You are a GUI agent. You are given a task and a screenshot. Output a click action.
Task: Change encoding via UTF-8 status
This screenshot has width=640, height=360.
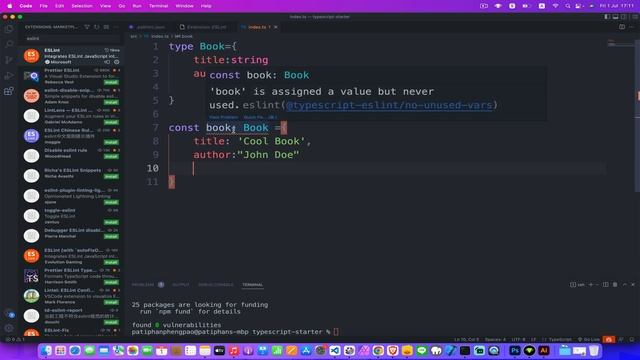518,339
